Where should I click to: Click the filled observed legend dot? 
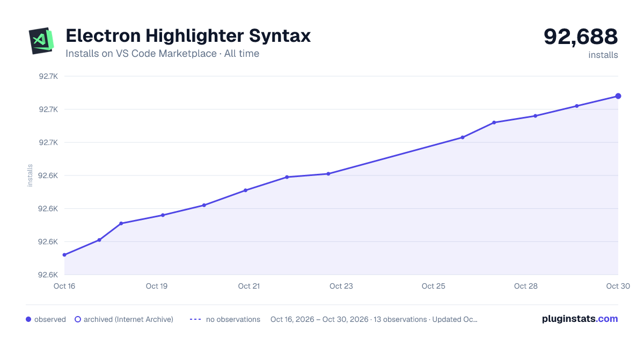[x=28, y=319]
